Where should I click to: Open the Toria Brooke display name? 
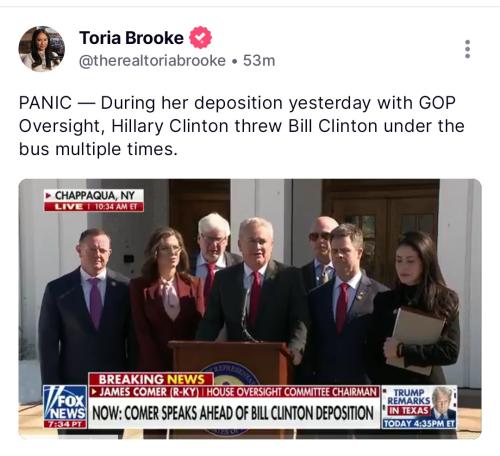point(131,38)
